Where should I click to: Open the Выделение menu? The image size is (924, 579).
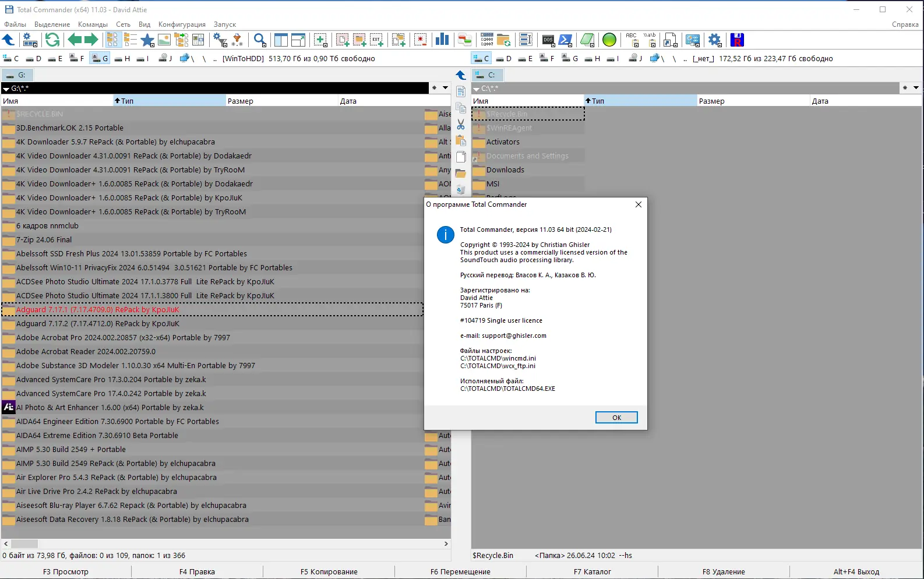click(52, 24)
